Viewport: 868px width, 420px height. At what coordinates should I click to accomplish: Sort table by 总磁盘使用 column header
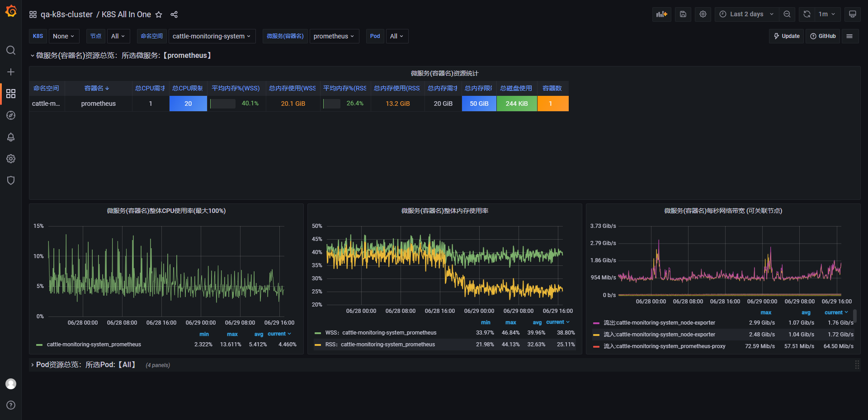tap(516, 88)
